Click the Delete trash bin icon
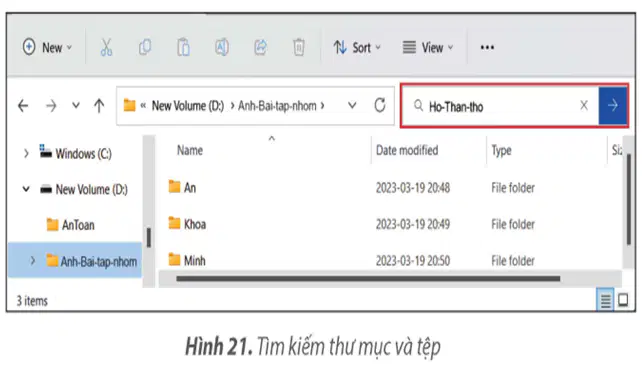This screenshot has width=642, height=367. coord(299,48)
